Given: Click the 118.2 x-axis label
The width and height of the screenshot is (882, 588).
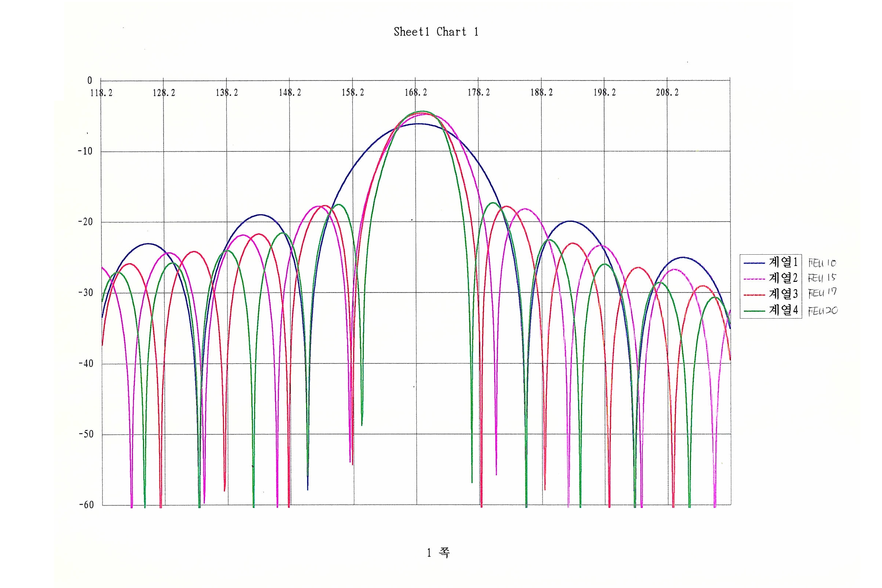Looking at the screenshot, I should [101, 93].
